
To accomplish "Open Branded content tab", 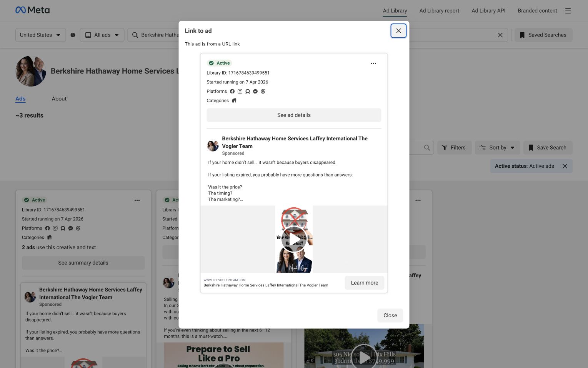I will (x=537, y=11).
